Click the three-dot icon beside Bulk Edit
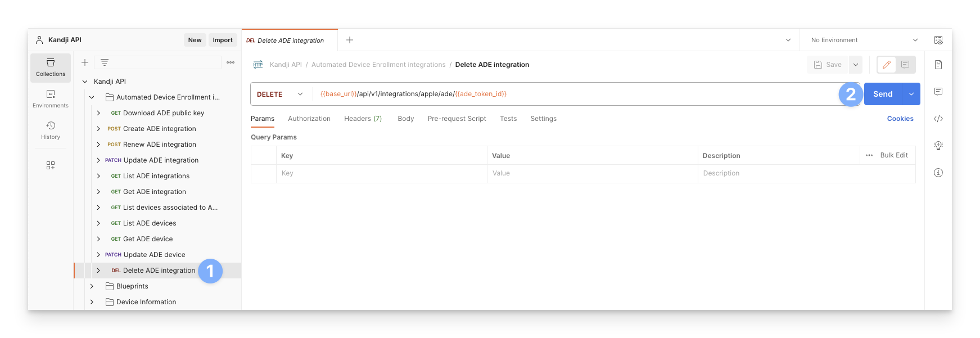The height and width of the screenshot is (338, 980). click(869, 155)
